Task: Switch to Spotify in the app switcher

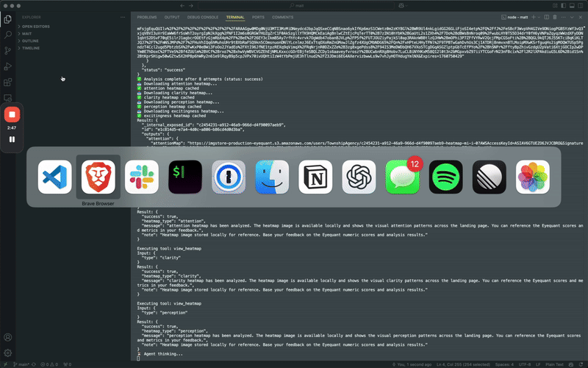Action: point(446,177)
